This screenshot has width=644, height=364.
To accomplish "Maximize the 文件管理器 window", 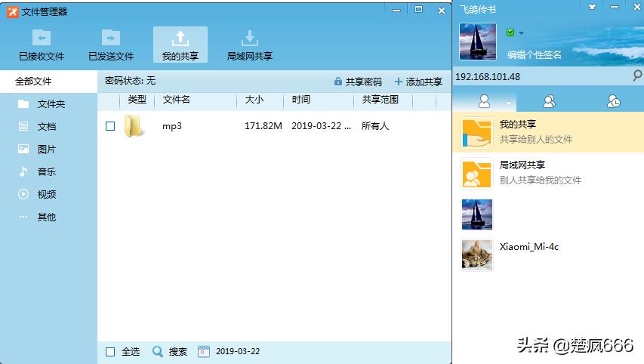I will [418, 10].
